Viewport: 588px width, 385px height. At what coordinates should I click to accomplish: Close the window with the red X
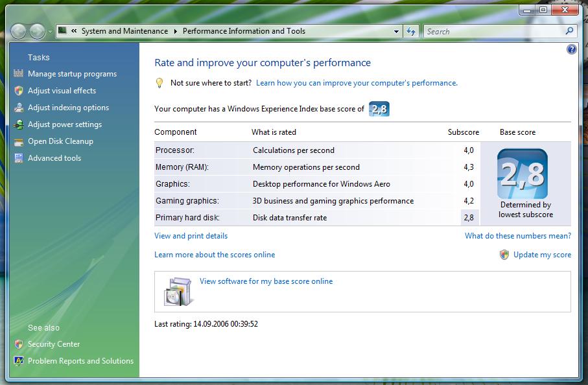565,10
